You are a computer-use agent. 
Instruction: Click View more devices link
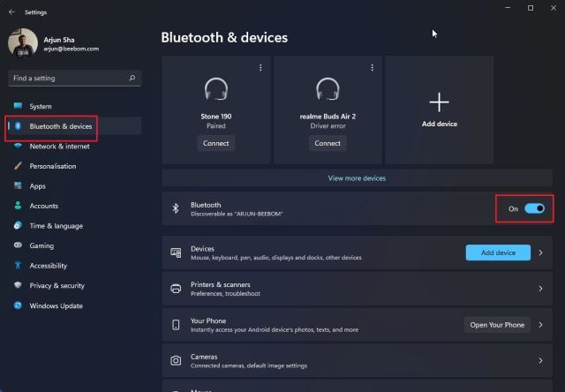357,178
